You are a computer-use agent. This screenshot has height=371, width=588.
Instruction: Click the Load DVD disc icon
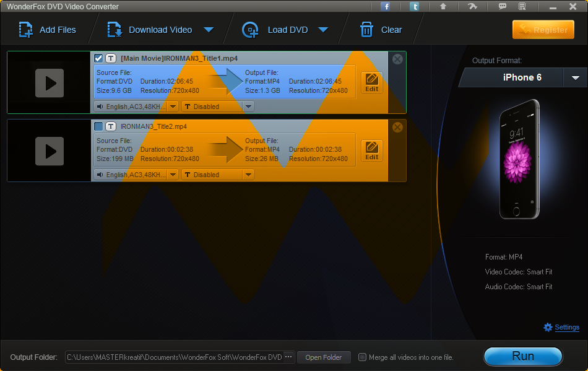pos(250,30)
